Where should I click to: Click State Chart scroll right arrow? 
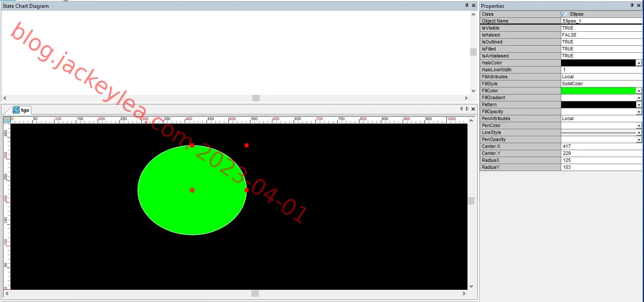(466, 98)
